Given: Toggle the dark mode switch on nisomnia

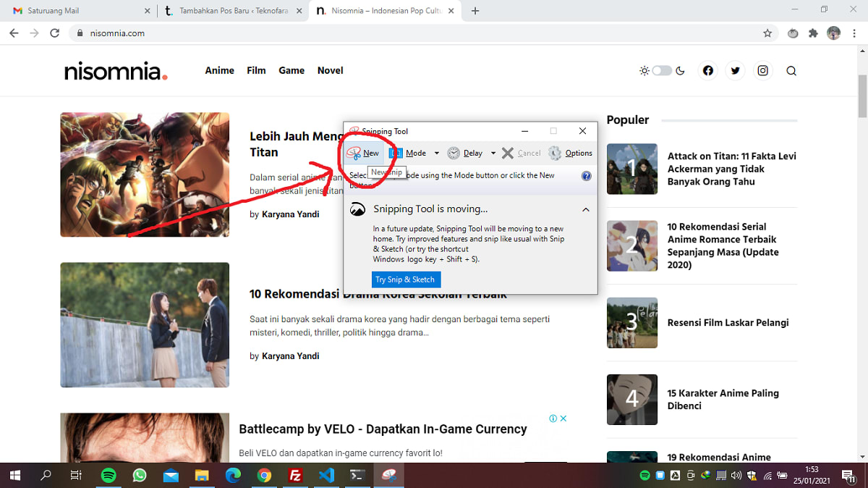Looking at the screenshot, I should (662, 71).
